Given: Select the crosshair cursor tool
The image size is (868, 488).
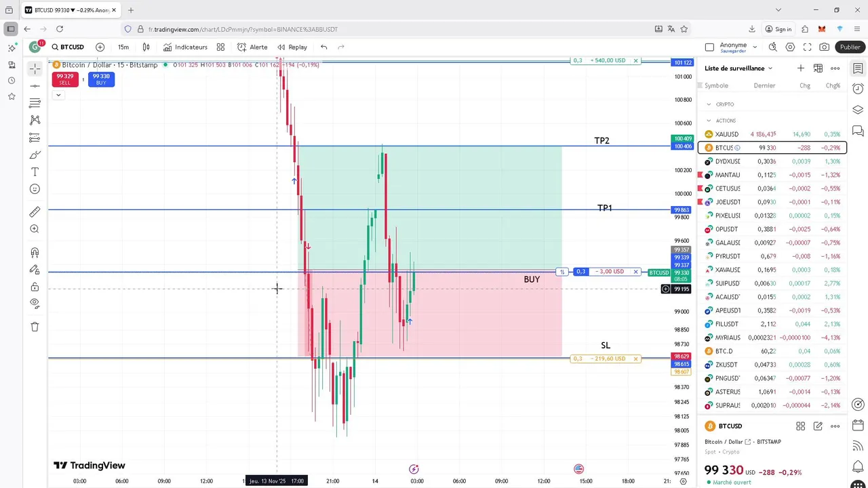Looking at the screenshot, I should (35, 68).
